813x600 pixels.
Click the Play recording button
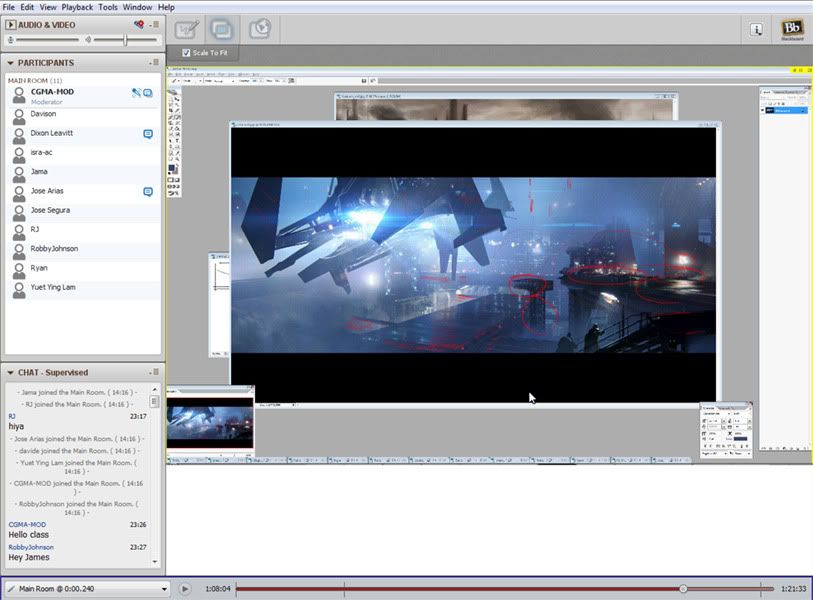coord(185,589)
